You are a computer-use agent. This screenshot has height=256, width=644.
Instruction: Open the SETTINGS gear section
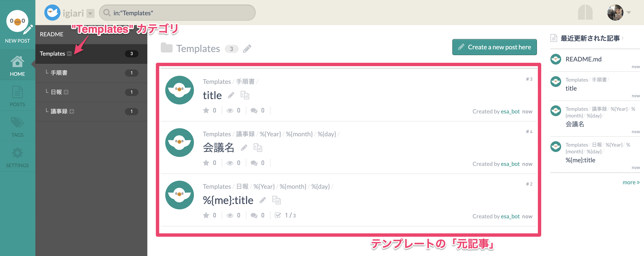point(17,157)
